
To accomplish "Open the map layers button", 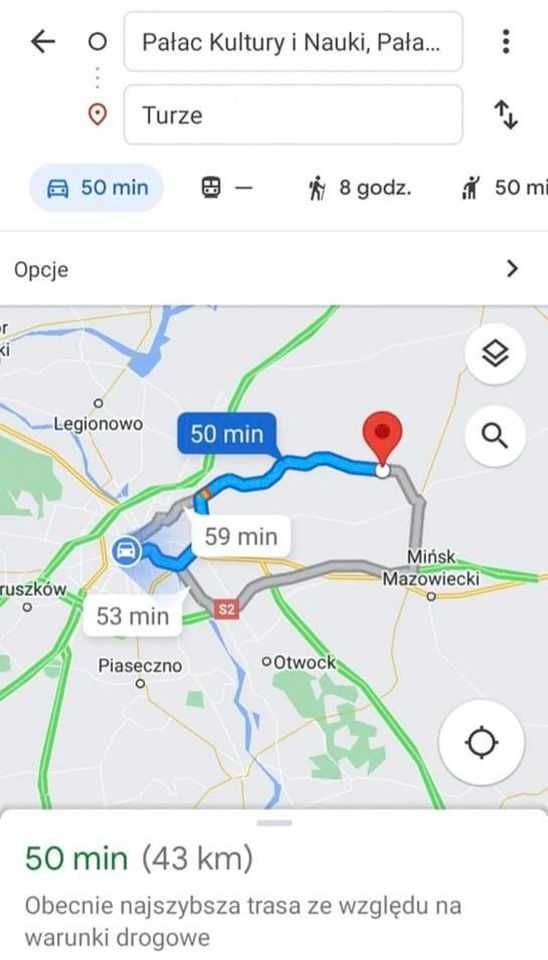I will [x=495, y=353].
